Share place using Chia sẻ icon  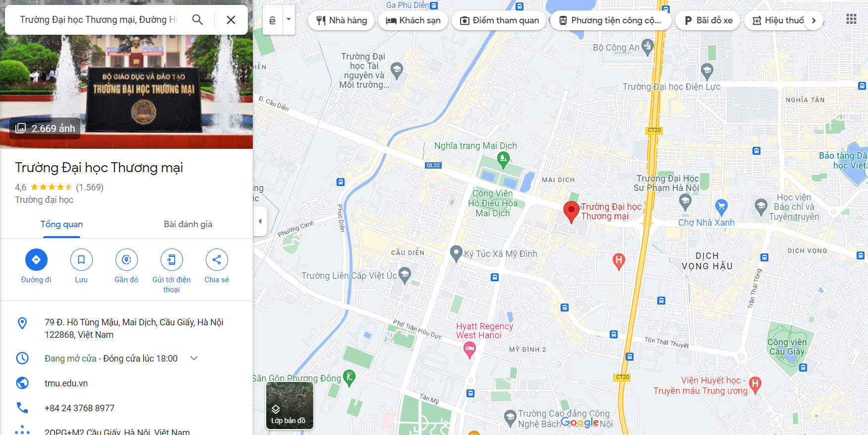point(217,259)
